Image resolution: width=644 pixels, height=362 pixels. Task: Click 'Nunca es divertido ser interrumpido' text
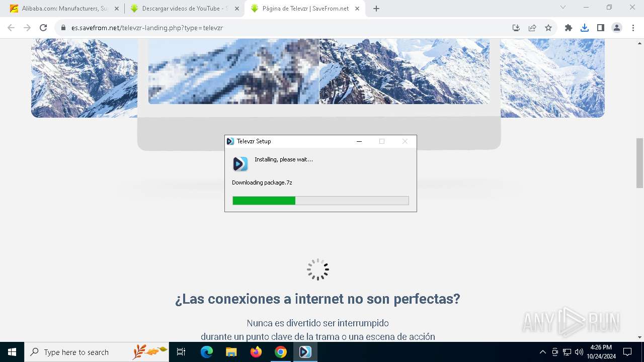(x=317, y=323)
